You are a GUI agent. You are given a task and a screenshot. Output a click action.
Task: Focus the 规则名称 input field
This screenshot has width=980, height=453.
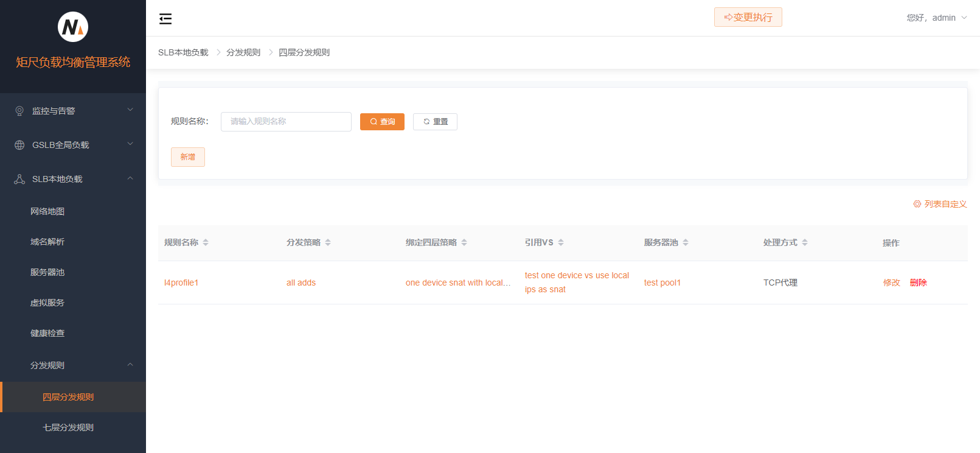click(x=286, y=122)
